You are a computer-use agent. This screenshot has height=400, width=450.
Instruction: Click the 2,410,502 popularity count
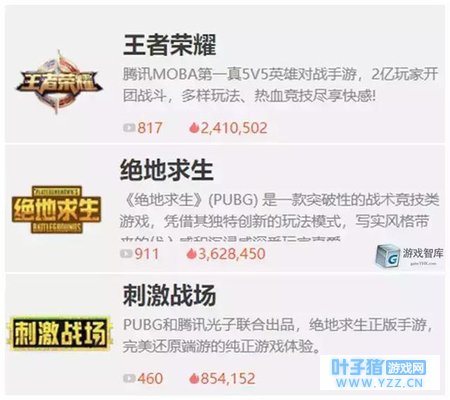point(234,128)
